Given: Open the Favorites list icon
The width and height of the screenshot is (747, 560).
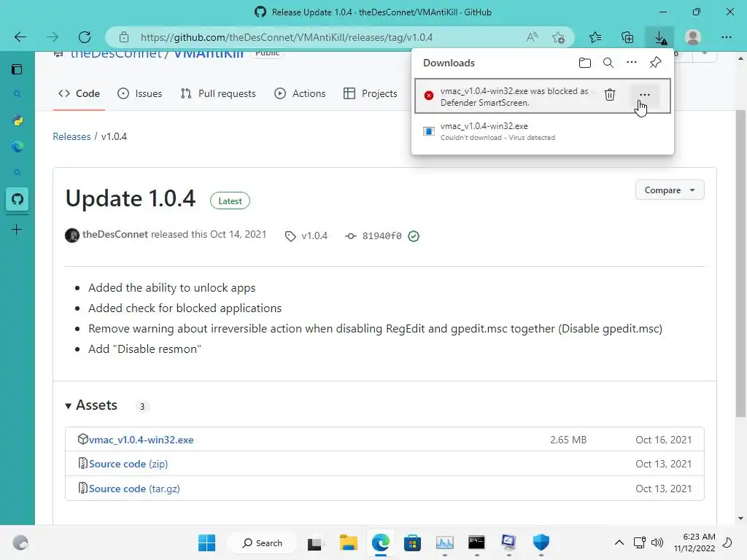Looking at the screenshot, I should pos(595,37).
